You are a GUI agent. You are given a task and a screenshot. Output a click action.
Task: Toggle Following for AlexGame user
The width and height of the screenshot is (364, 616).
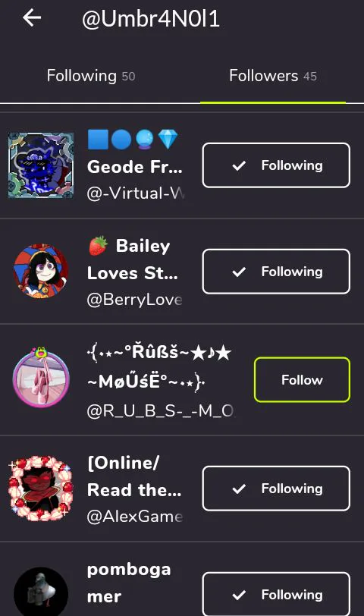[276, 489]
